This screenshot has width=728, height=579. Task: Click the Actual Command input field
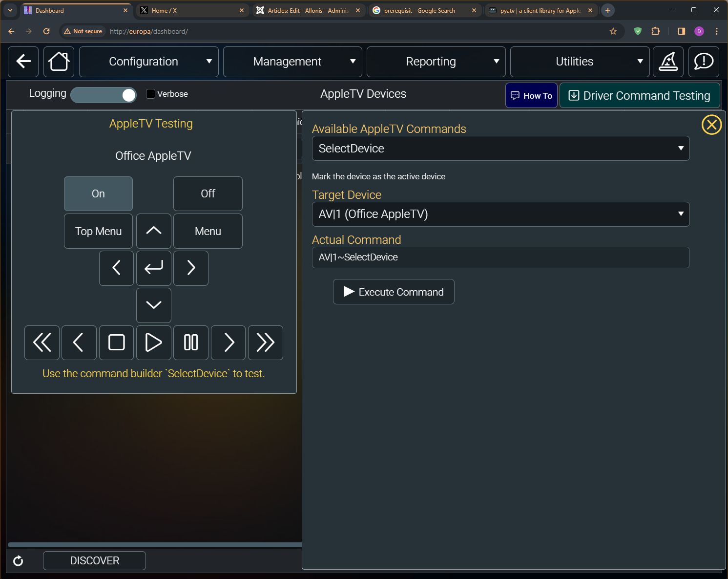click(500, 257)
